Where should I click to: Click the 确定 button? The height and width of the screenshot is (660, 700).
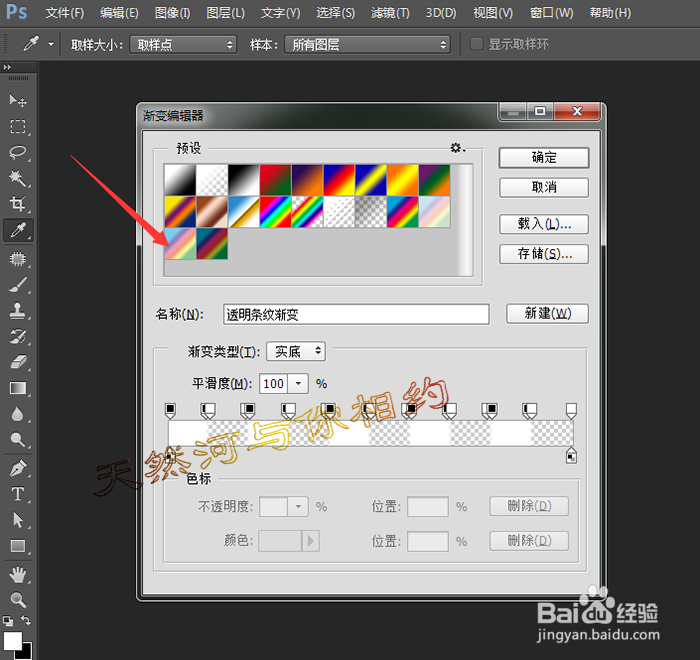544,158
